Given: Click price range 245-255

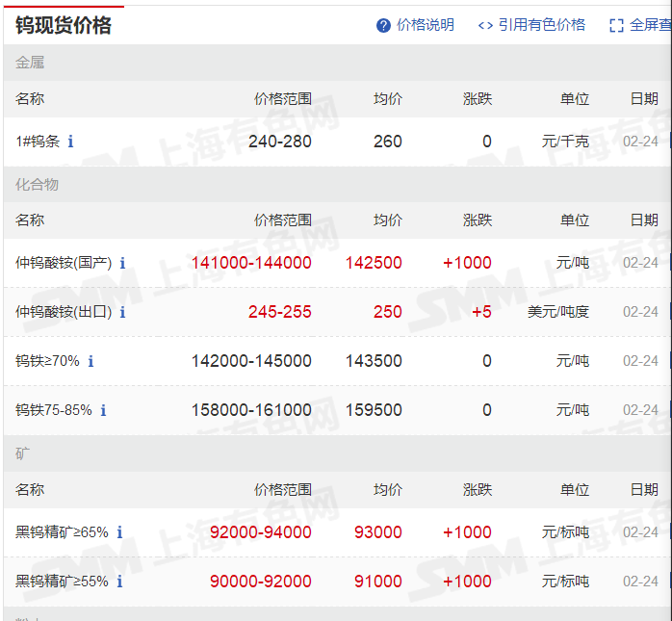Looking at the screenshot, I should tap(280, 312).
